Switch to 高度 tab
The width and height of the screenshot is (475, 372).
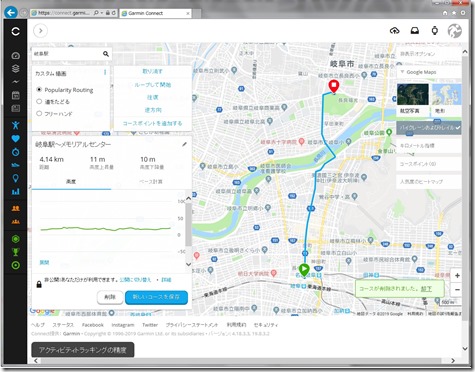(x=71, y=182)
